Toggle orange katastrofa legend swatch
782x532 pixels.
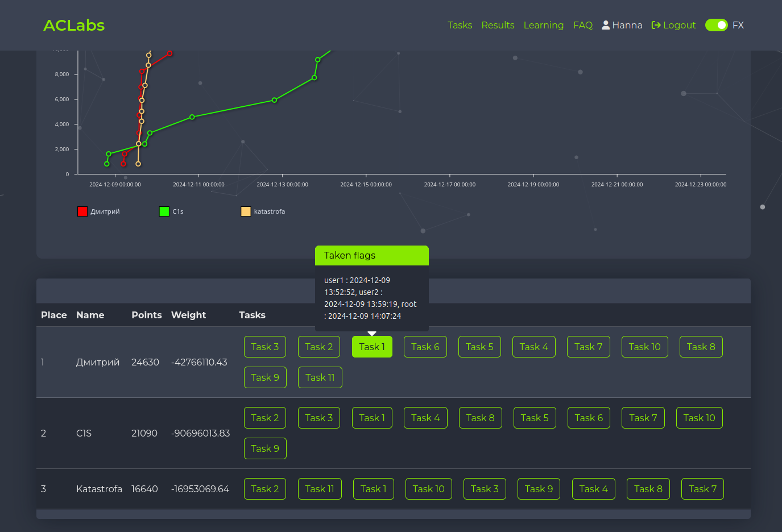click(246, 211)
